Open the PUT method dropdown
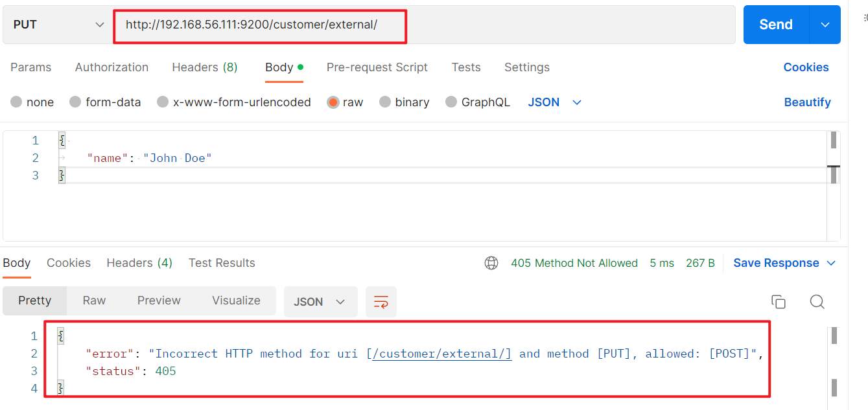 tap(58, 25)
